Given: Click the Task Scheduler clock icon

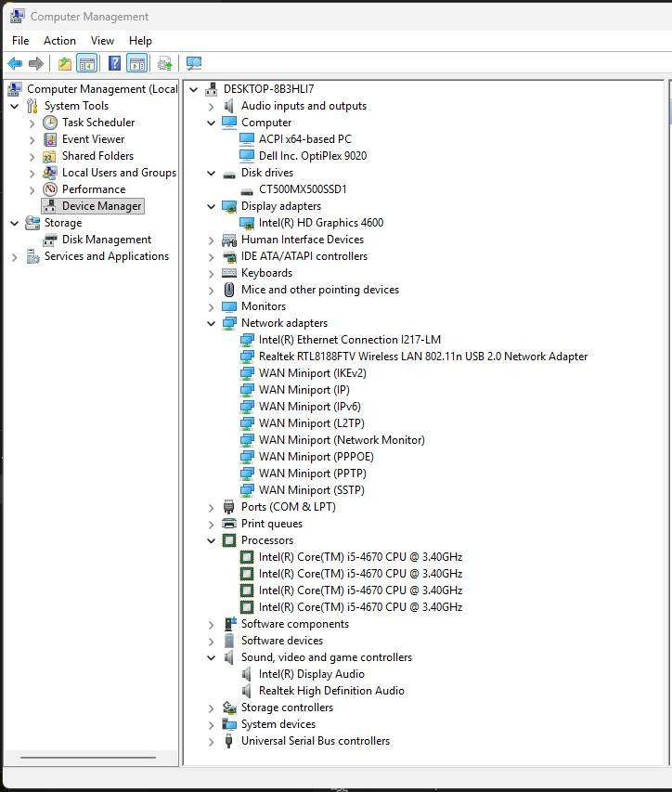Looking at the screenshot, I should point(50,123).
